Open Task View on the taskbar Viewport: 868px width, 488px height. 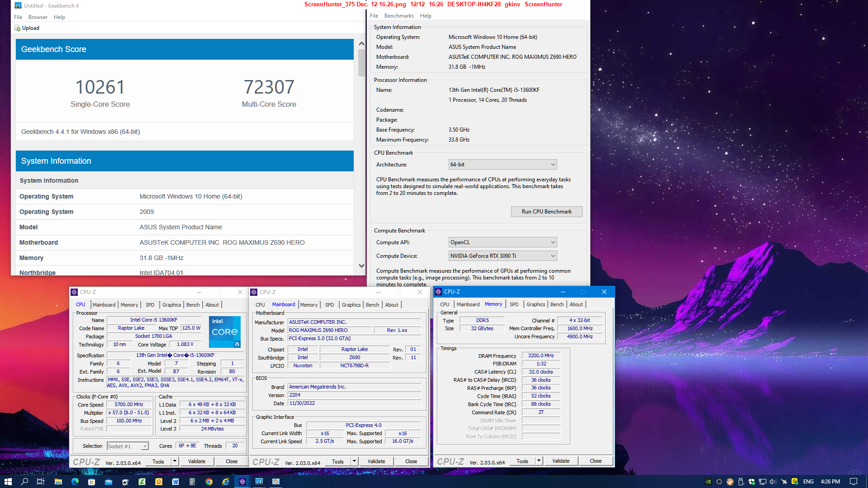coord(41,482)
